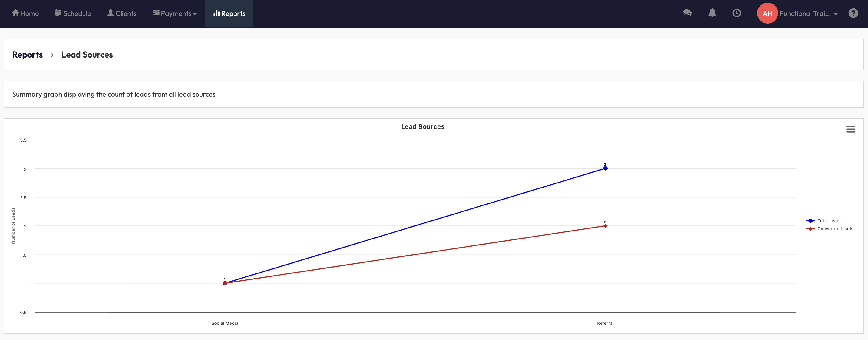Open the chat messages icon
This screenshot has width=868, height=340.
[687, 13]
